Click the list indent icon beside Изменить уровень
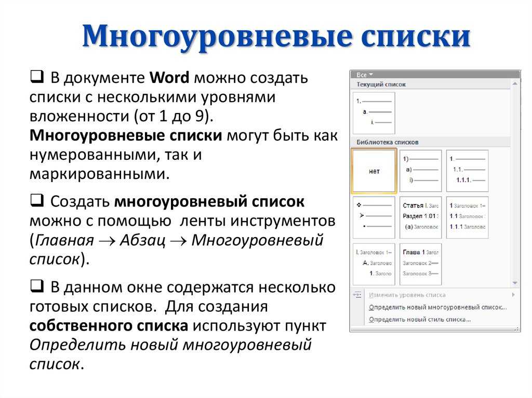 [357, 295]
